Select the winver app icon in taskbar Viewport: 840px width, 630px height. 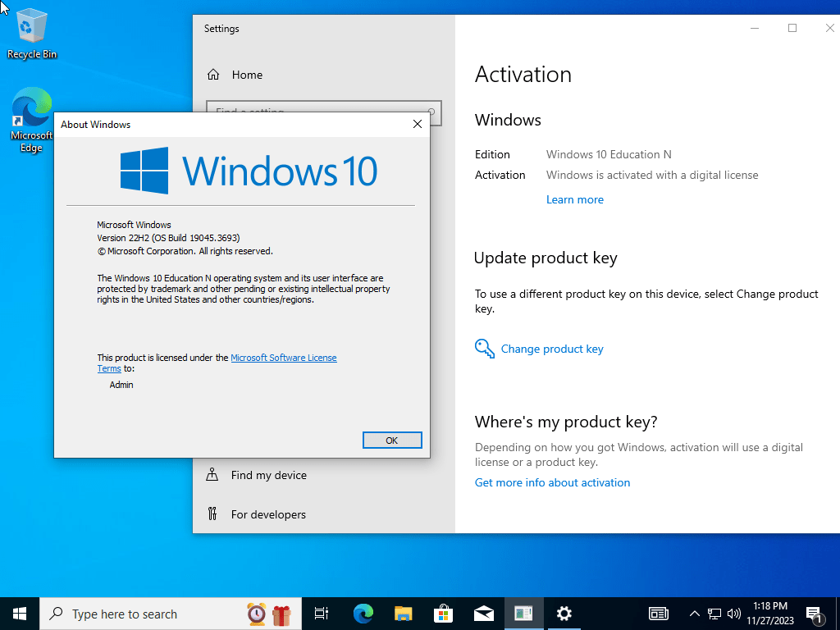[523, 614]
